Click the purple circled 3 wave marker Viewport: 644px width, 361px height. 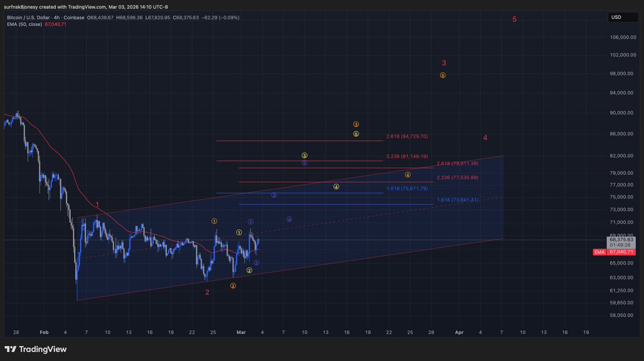point(274,195)
